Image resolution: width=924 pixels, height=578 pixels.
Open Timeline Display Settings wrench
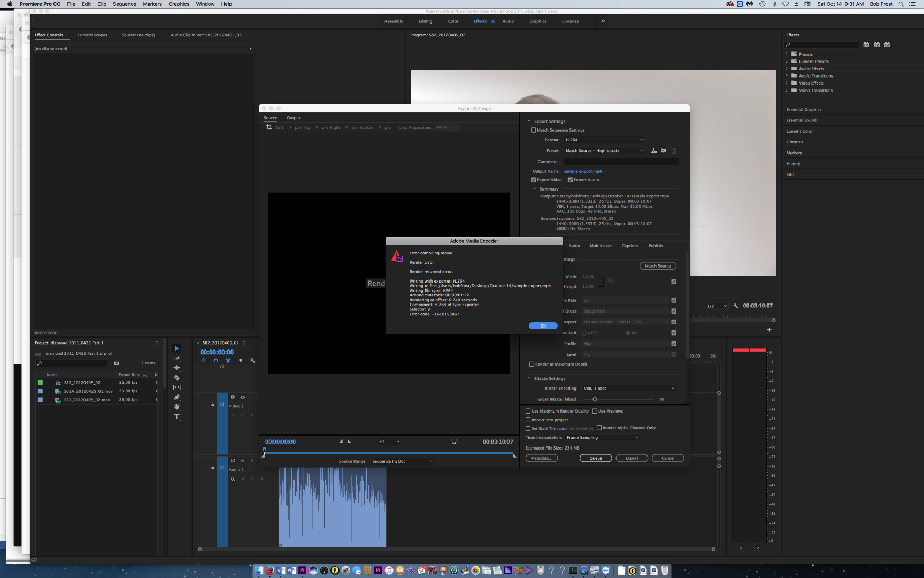coord(253,361)
